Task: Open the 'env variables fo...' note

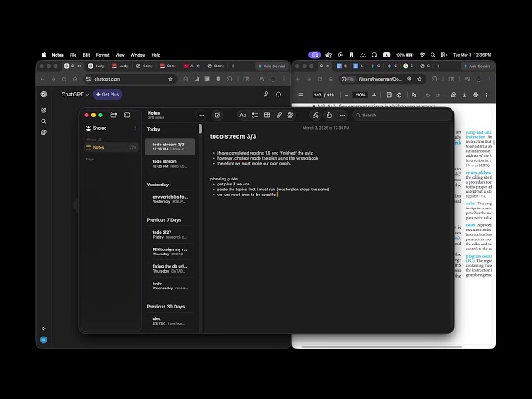Action: pyautogui.click(x=170, y=199)
